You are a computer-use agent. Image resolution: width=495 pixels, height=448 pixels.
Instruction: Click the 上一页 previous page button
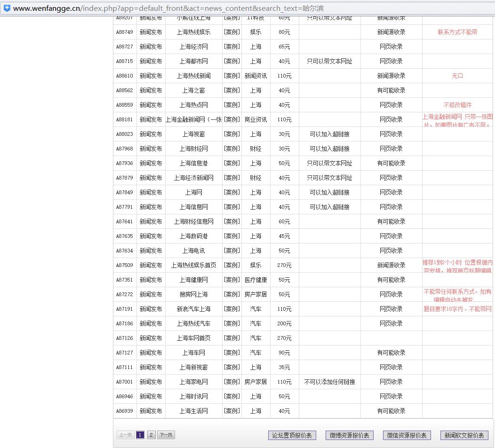click(125, 435)
